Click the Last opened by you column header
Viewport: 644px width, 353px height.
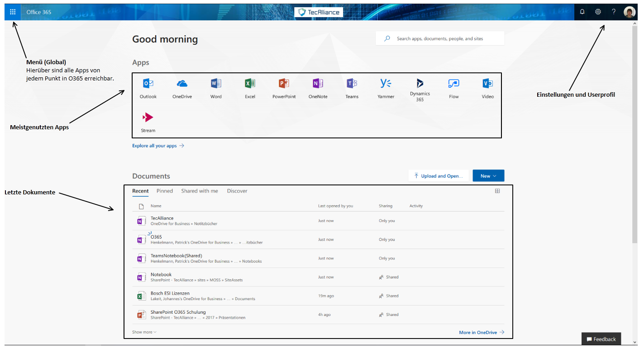335,206
